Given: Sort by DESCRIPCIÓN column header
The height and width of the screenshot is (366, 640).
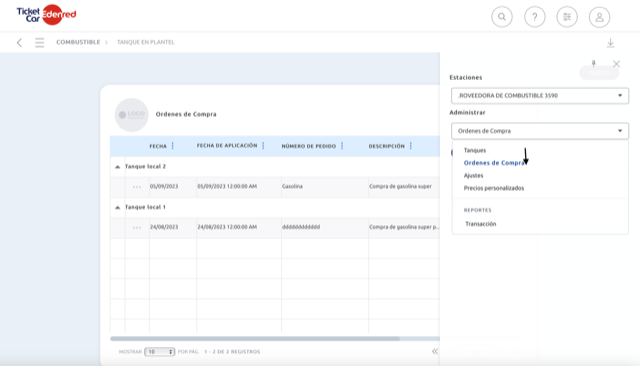Looking at the screenshot, I should [387, 146].
